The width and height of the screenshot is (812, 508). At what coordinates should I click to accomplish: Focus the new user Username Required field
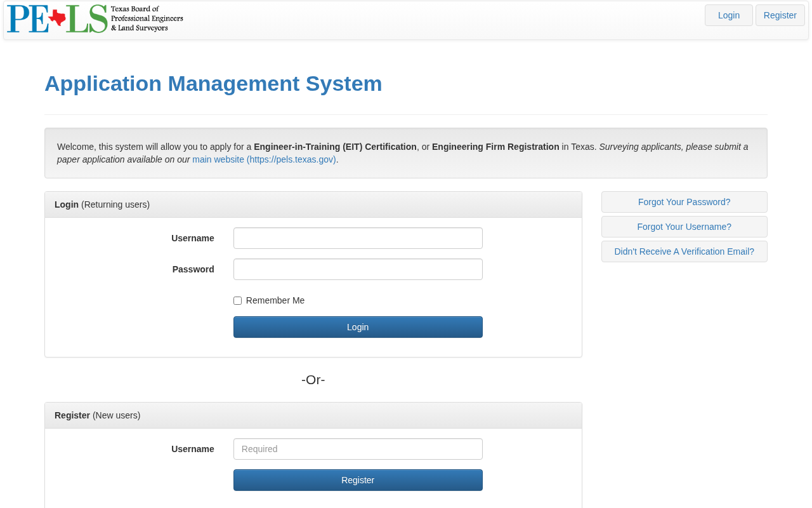click(x=358, y=449)
